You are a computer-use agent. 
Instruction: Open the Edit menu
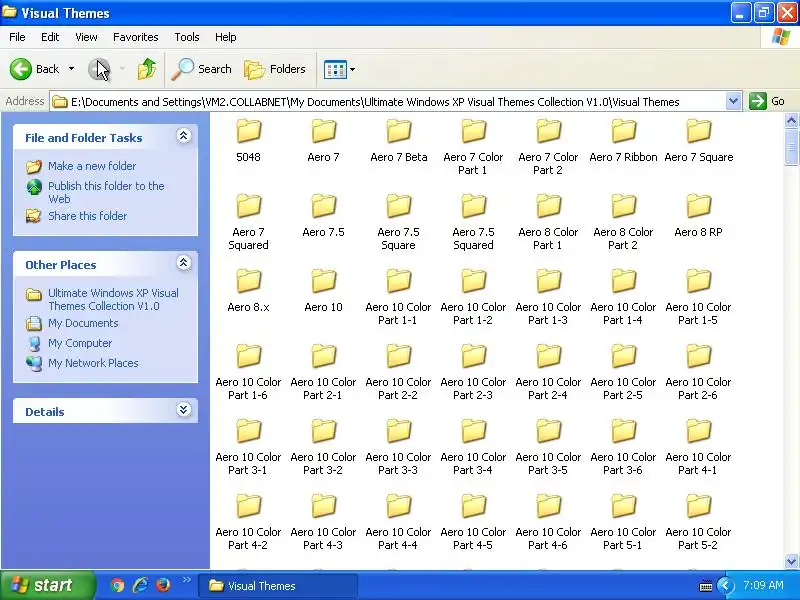tap(50, 37)
